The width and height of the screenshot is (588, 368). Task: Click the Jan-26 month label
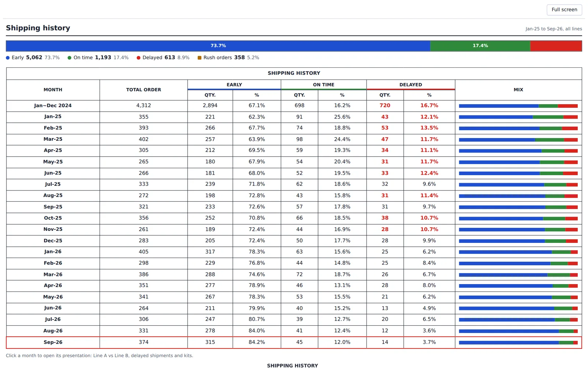point(53,252)
